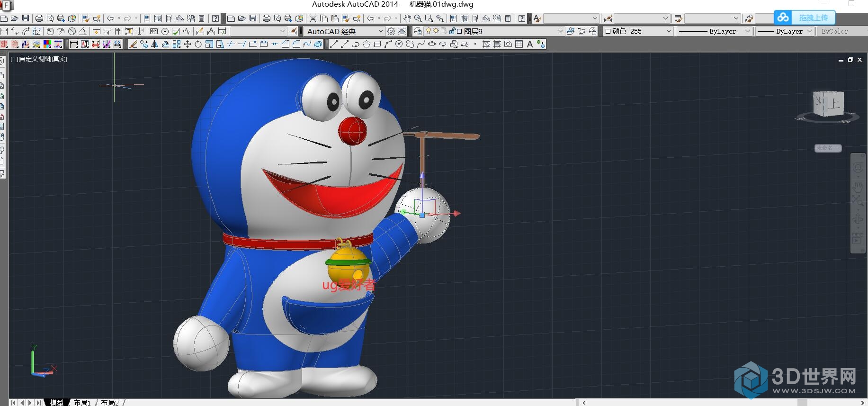Click the navigation bar steering wheel button
Screen dimensions: 868x406
[x=858, y=168]
